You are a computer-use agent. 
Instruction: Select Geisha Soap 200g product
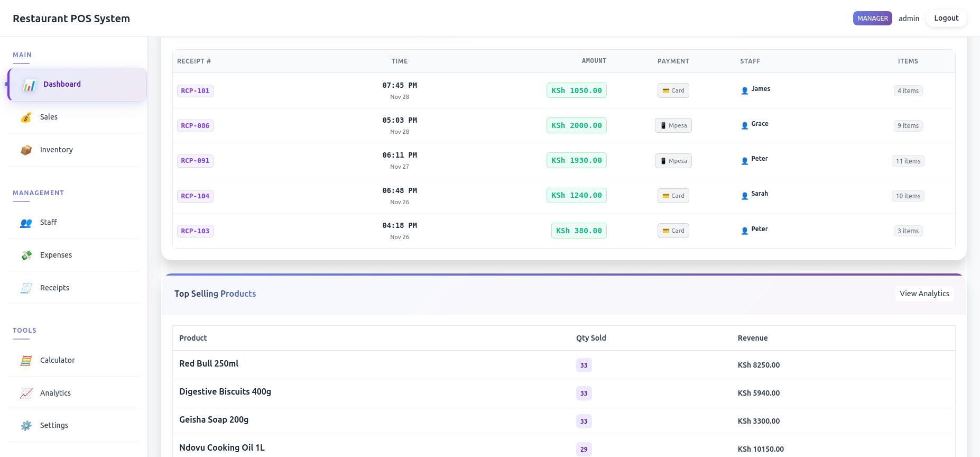564,421
